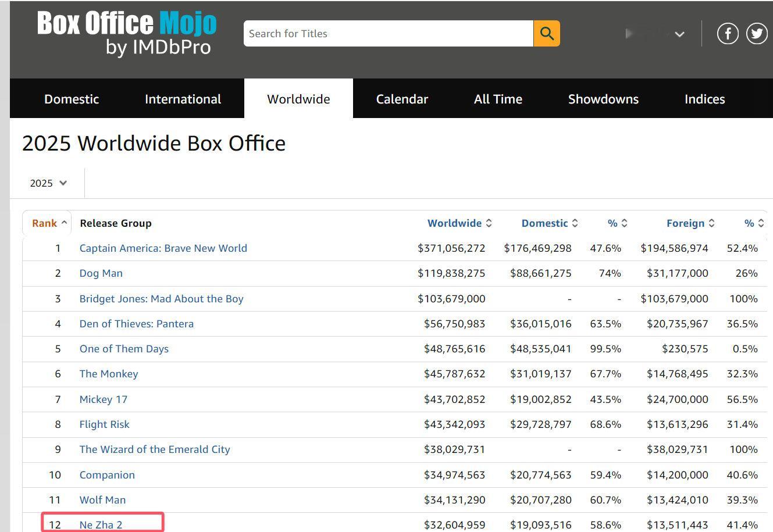Select worldwide value $119,838,275

pos(451,273)
